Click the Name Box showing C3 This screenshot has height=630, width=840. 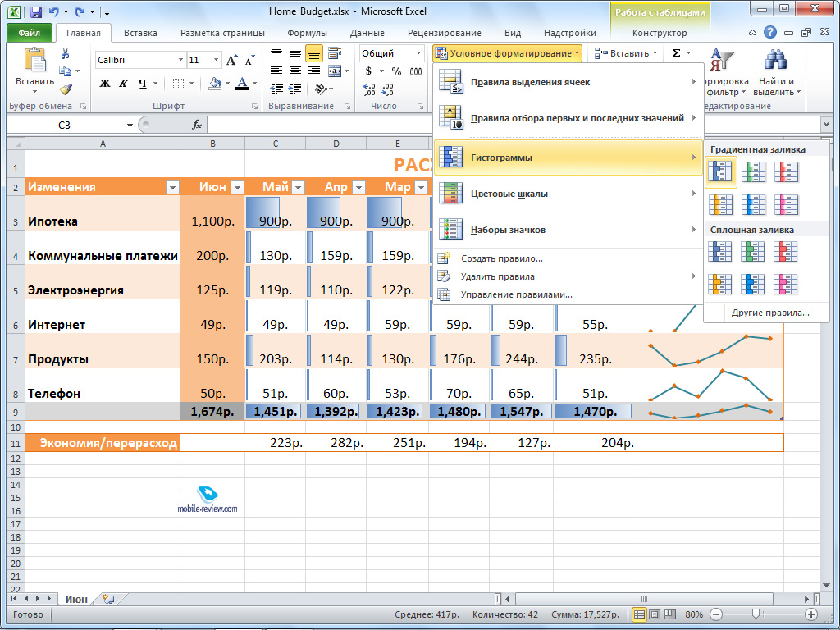(x=70, y=125)
